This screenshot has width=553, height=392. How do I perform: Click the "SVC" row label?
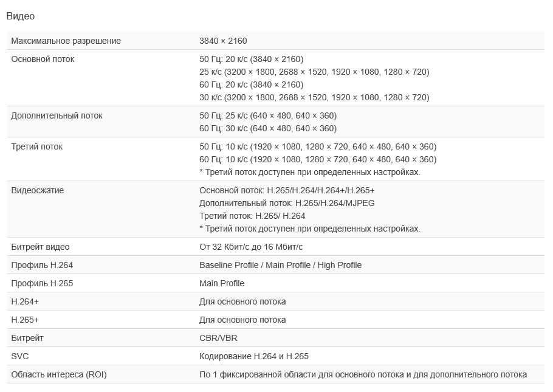point(20,356)
